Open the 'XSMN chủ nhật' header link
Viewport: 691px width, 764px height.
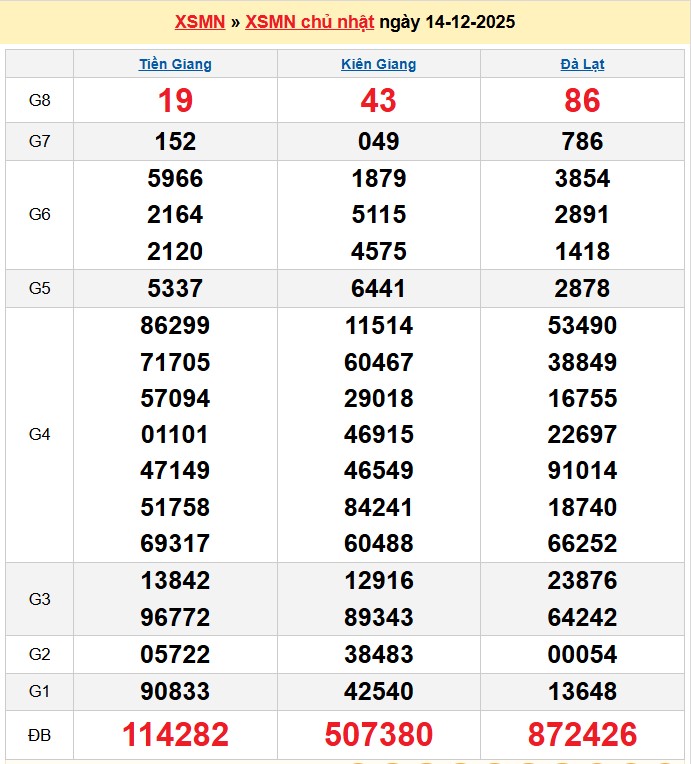[x=309, y=22]
